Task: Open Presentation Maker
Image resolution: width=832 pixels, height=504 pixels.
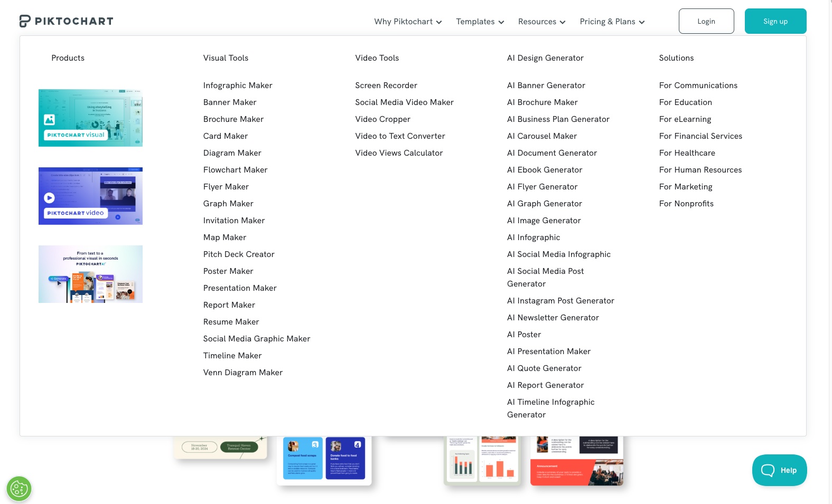Action: (240, 288)
